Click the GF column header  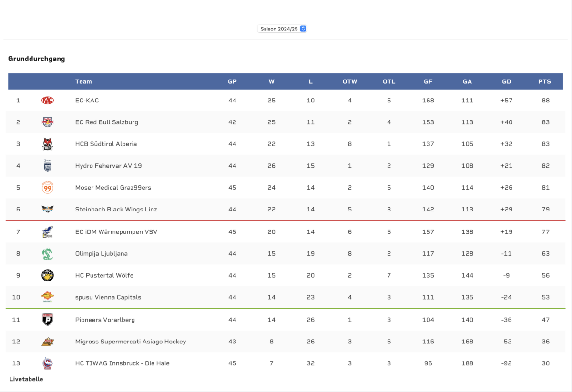tap(428, 81)
